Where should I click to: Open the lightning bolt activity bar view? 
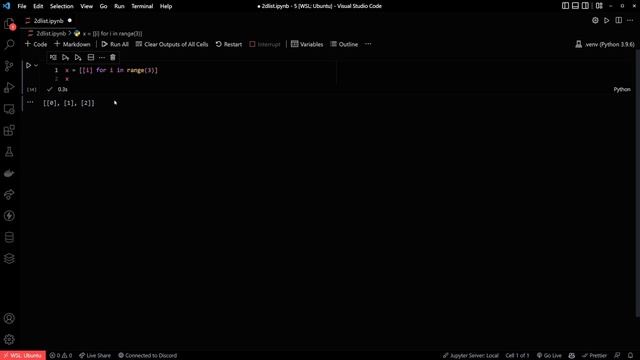(x=9, y=216)
